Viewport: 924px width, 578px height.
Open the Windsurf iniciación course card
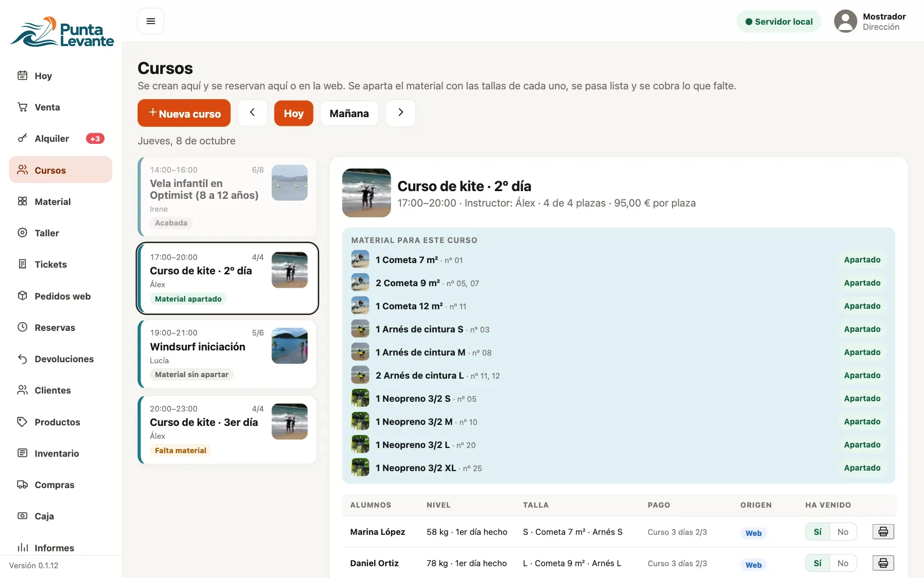227,354
